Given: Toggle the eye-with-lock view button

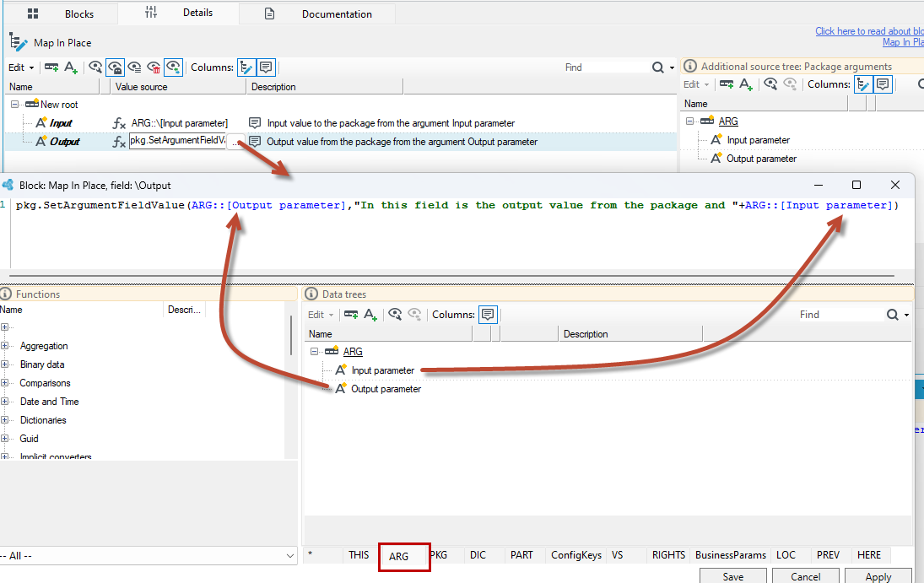Looking at the screenshot, I should 115,67.
